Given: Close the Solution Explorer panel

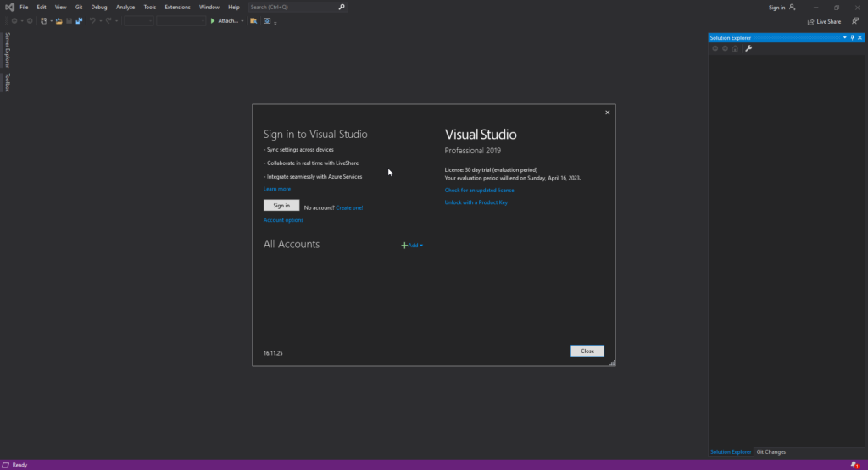Looking at the screenshot, I should click(x=860, y=37).
